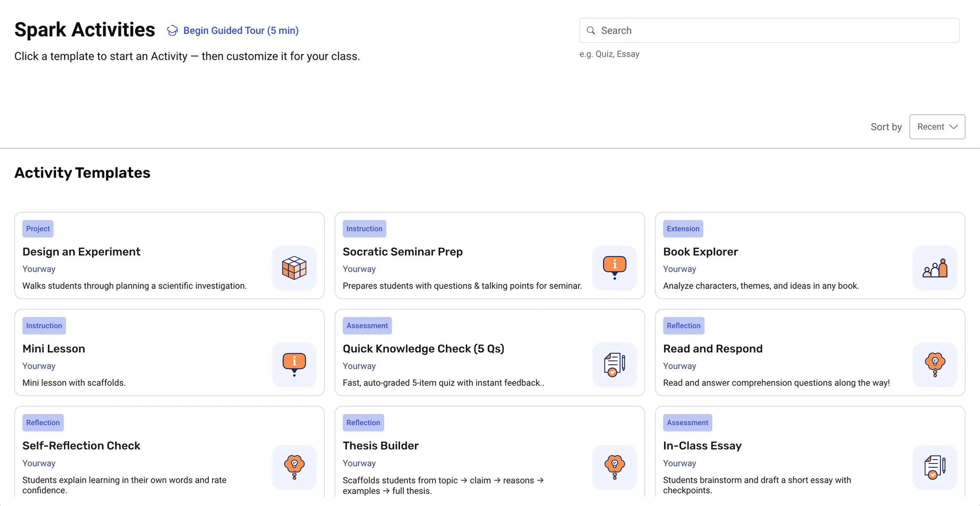Click the magnifier icon in the search box

point(591,31)
